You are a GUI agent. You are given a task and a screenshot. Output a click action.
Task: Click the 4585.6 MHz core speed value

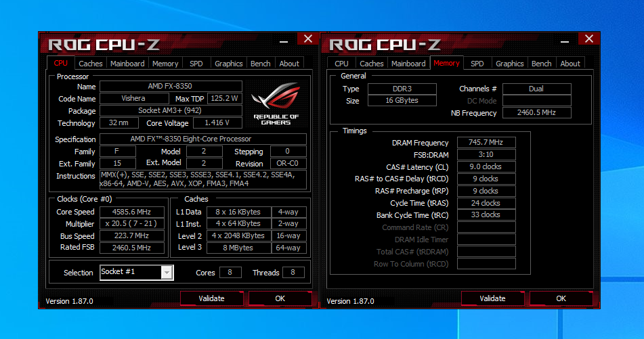pos(132,212)
